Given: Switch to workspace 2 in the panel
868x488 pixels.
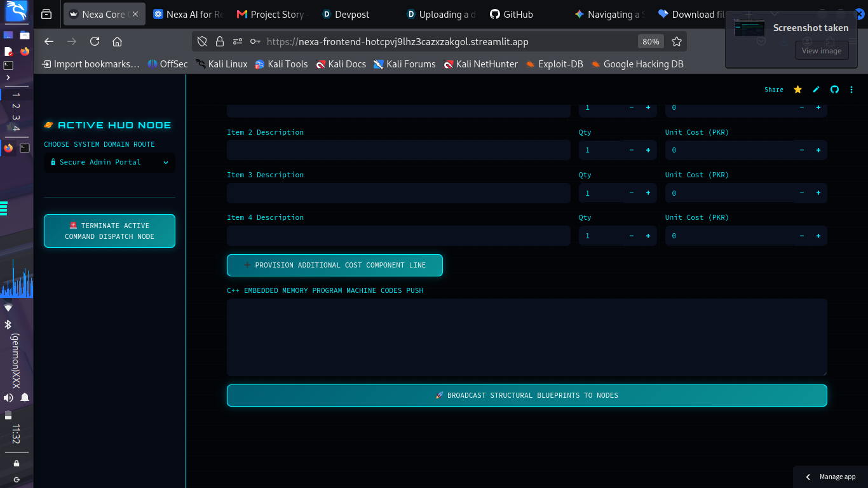Looking at the screenshot, I should tap(17, 106).
